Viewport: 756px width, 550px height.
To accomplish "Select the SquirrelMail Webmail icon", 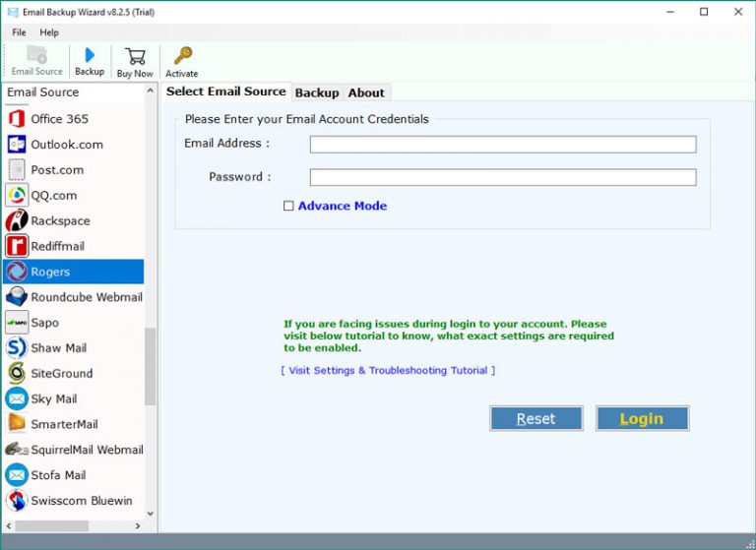I will 16,450.
